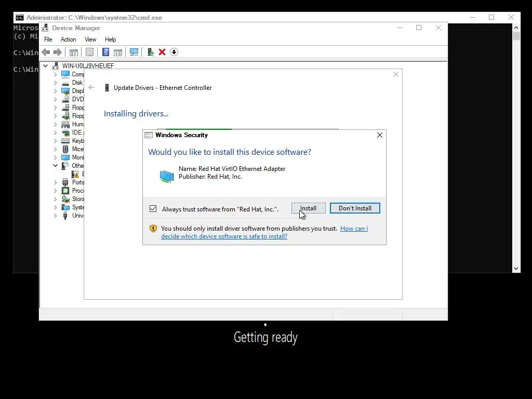Click the Device Manager title bar icon
Image resolution: width=532 pixels, height=399 pixels.
click(x=45, y=28)
